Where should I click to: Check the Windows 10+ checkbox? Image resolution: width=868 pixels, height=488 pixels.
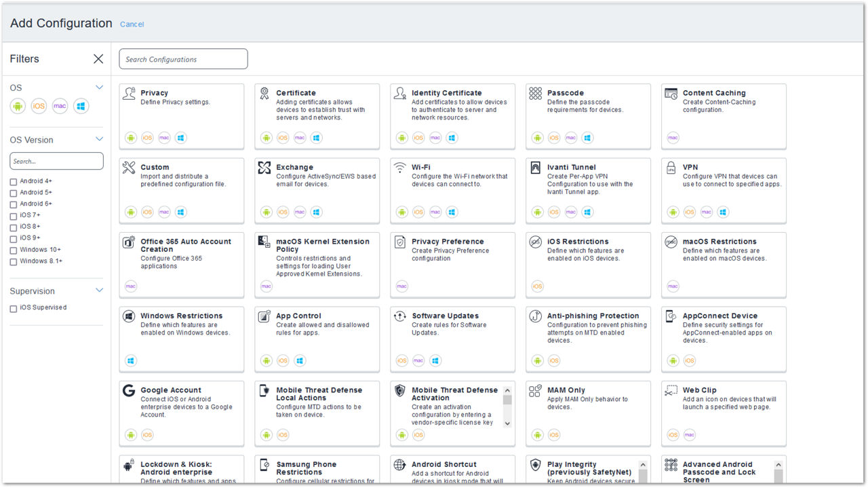click(x=14, y=250)
